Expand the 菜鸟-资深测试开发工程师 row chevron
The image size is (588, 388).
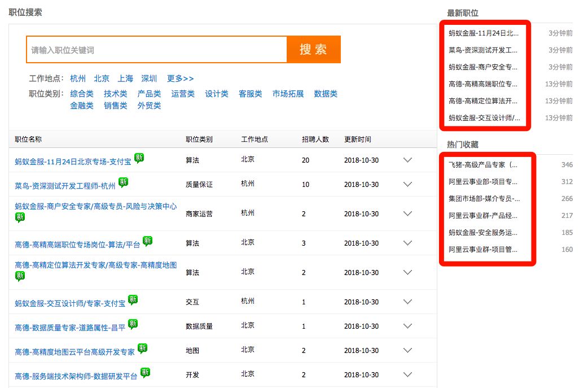click(x=408, y=184)
